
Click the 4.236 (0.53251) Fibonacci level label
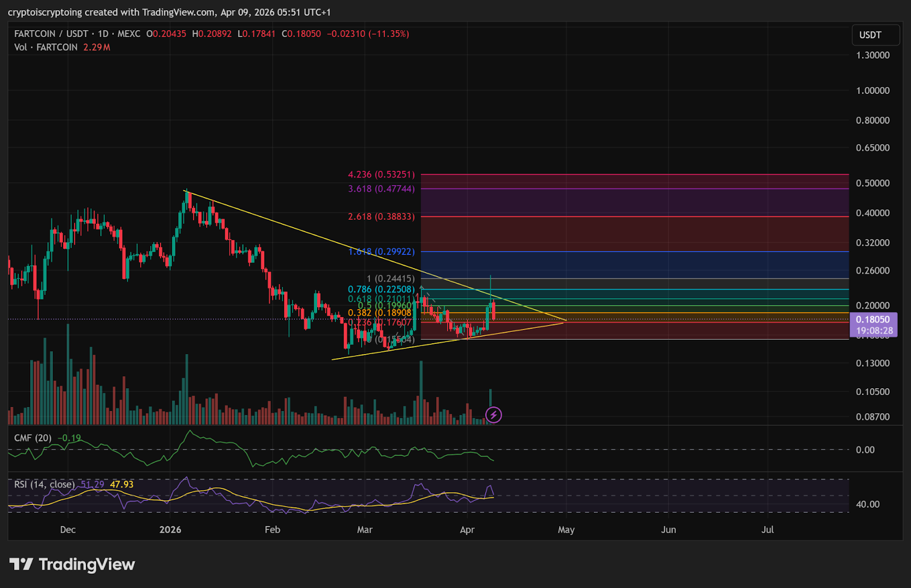pos(381,175)
